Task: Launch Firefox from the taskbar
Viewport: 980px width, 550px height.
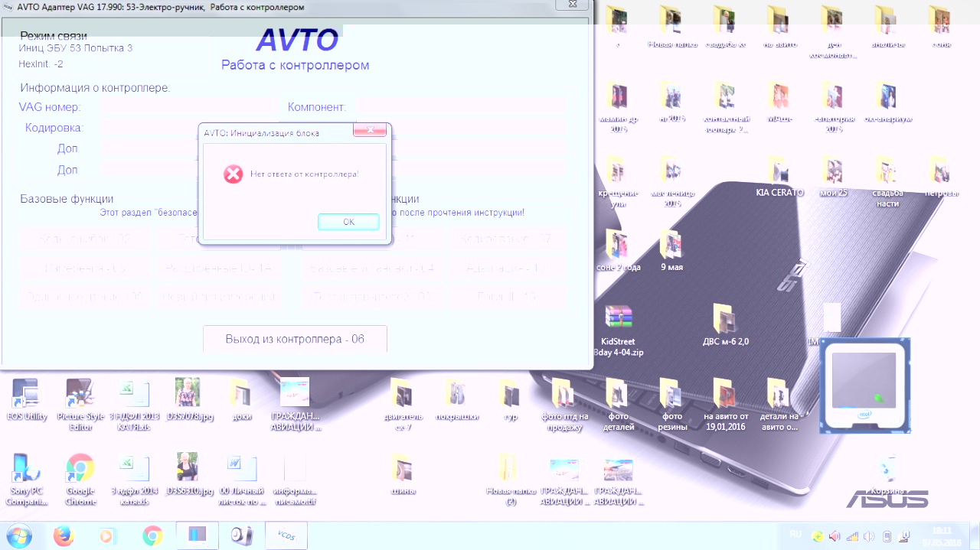Action: coord(64,535)
